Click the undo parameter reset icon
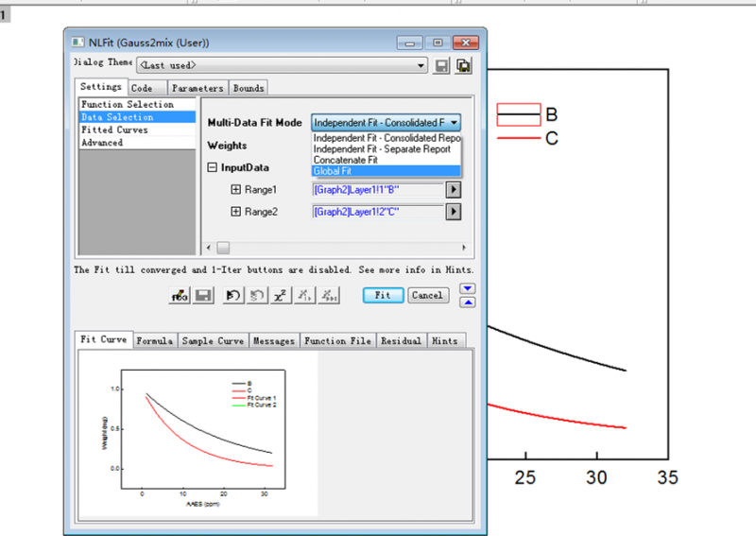The width and height of the screenshot is (756, 536). pos(257,295)
